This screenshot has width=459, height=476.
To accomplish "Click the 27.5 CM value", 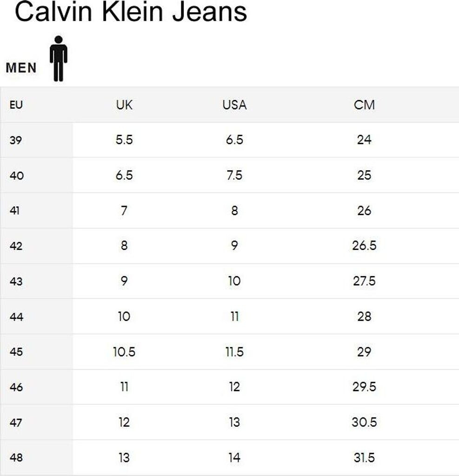I will pos(364,281).
